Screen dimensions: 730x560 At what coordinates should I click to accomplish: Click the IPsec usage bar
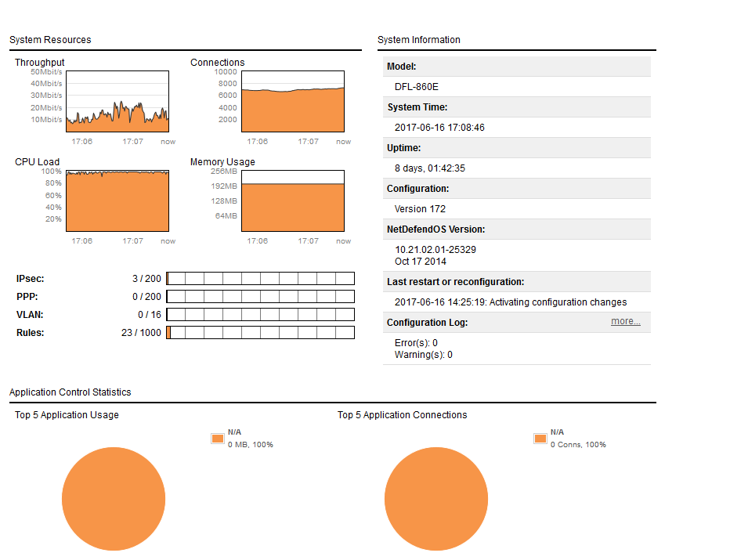tap(260, 279)
